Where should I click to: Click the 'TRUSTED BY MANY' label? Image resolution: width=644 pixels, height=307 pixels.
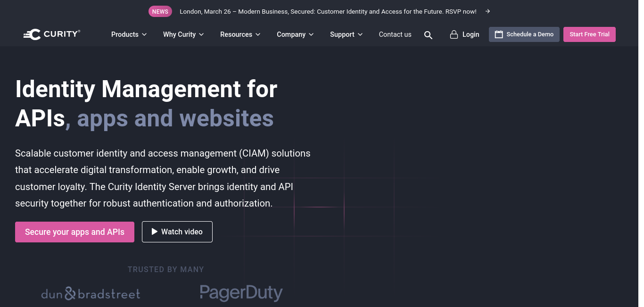[166, 270]
